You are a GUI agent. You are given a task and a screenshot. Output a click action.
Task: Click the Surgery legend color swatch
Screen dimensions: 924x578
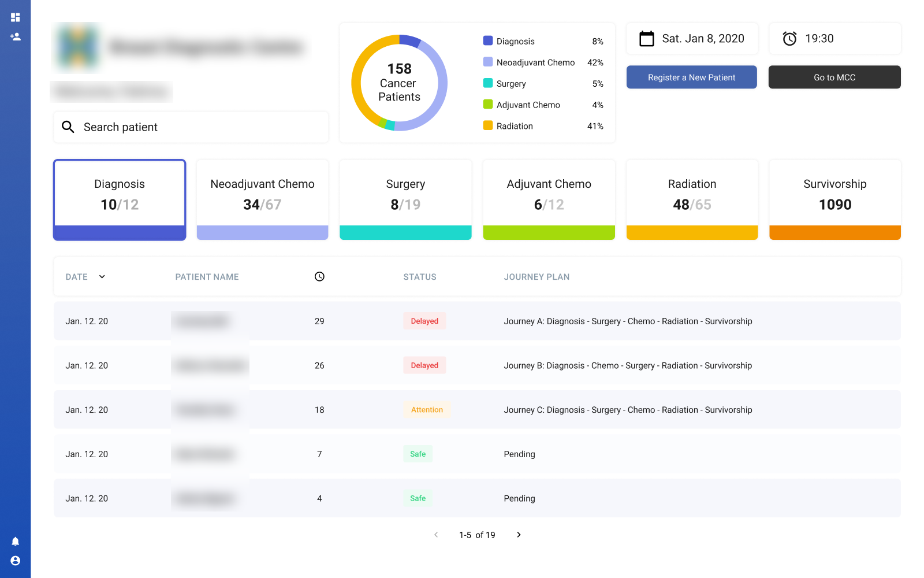click(488, 83)
